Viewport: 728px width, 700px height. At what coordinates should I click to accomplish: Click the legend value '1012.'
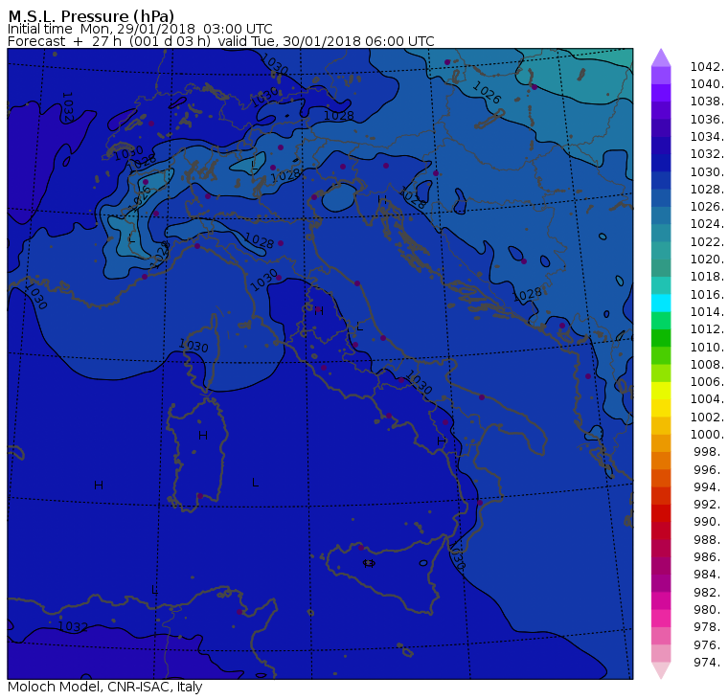707,329
